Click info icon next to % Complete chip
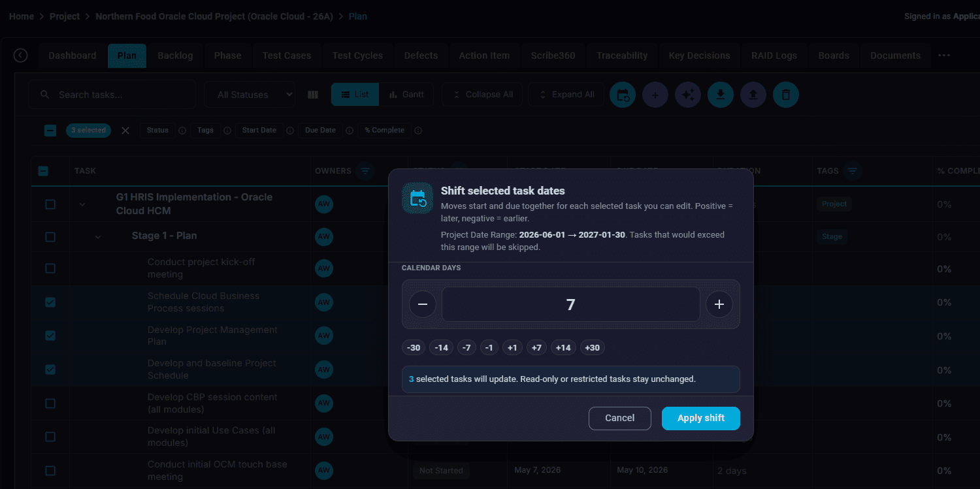The width and height of the screenshot is (980, 489). click(418, 131)
